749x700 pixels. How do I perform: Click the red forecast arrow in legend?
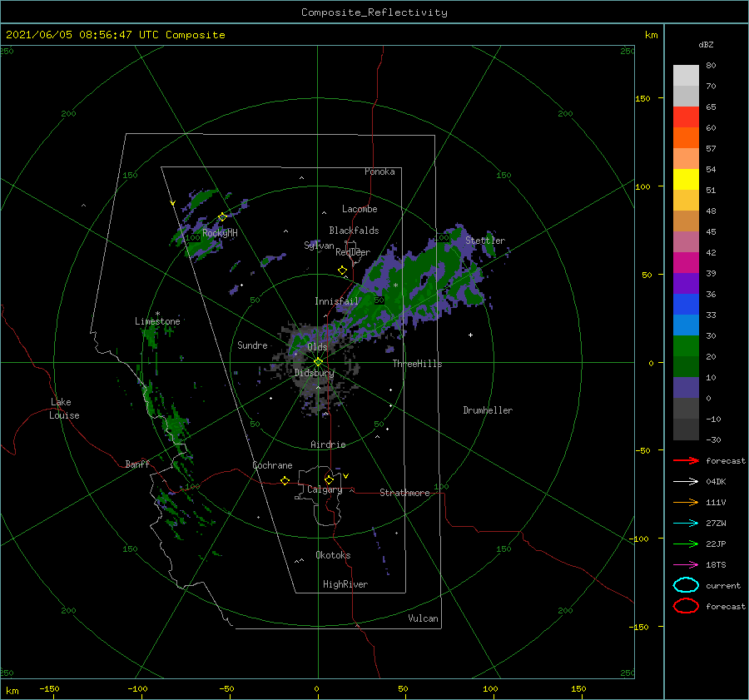(x=686, y=460)
